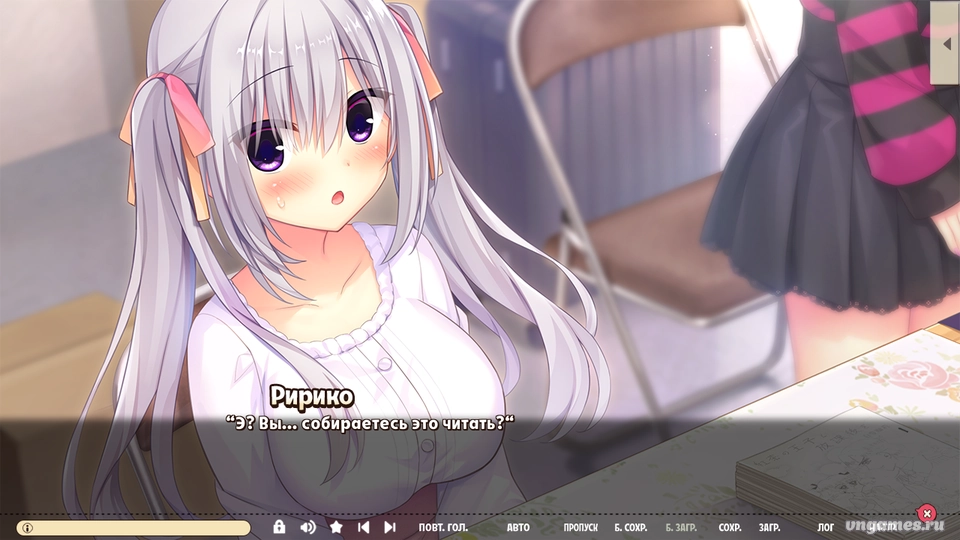Image resolution: width=960 pixels, height=540 pixels.
Task: Click the star favorite icon
Action: pyautogui.click(x=336, y=527)
